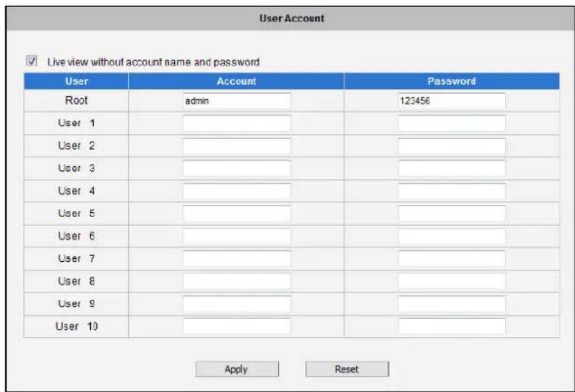This screenshot has width=575, height=392.
Task: Click the Account column header
Action: coord(236,81)
